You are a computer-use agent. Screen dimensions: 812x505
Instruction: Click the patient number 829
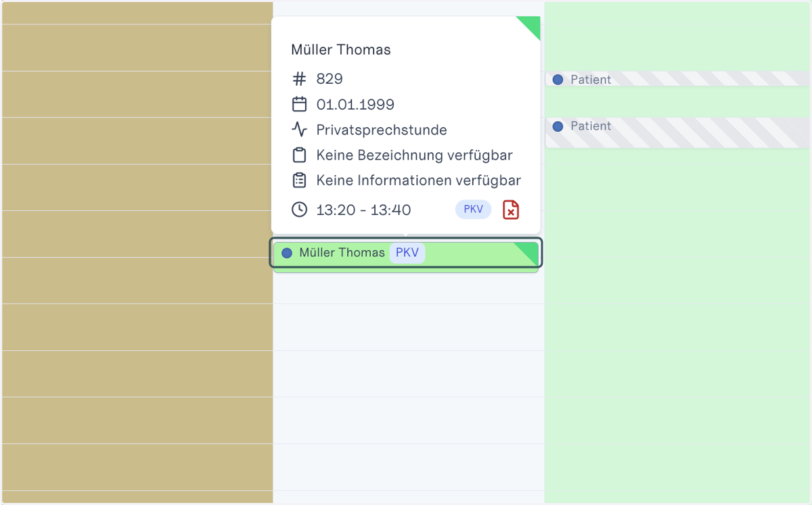330,79
